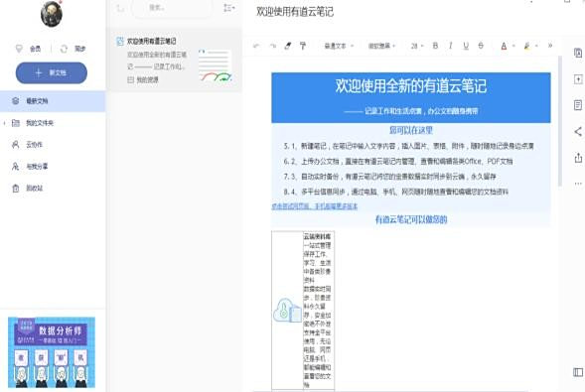Focus the note search field
The image size is (585, 392).
click(172, 8)
